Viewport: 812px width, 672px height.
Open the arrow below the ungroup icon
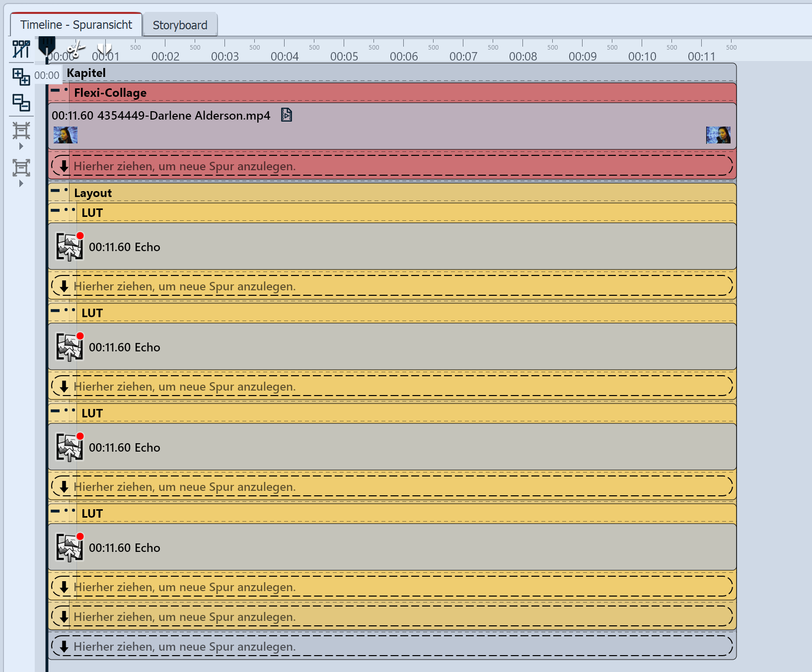21,184
